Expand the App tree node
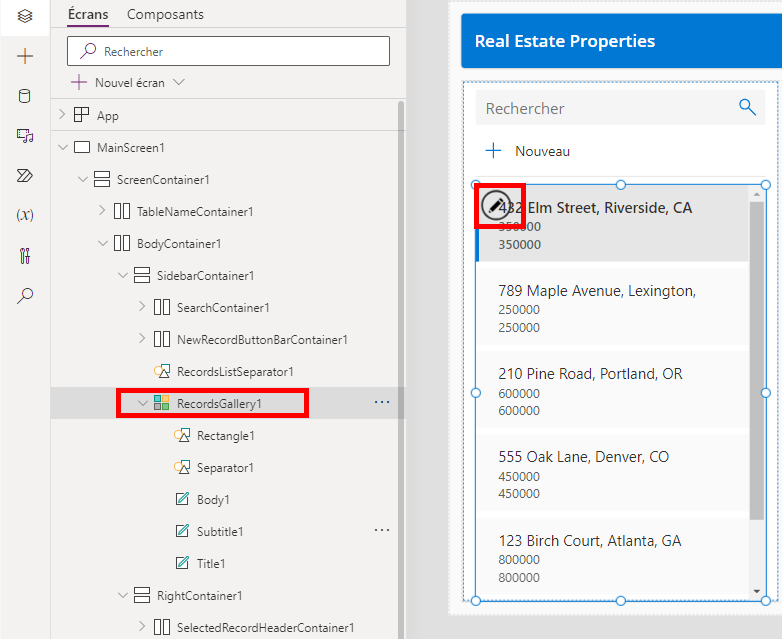This screenshot has height=639, width=782. (62, 115)
